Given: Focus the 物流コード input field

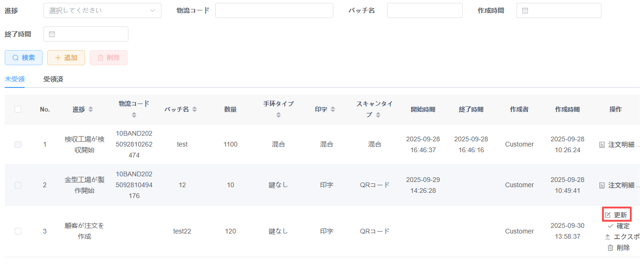Looking at the screenshot, I should pos(274,10).
